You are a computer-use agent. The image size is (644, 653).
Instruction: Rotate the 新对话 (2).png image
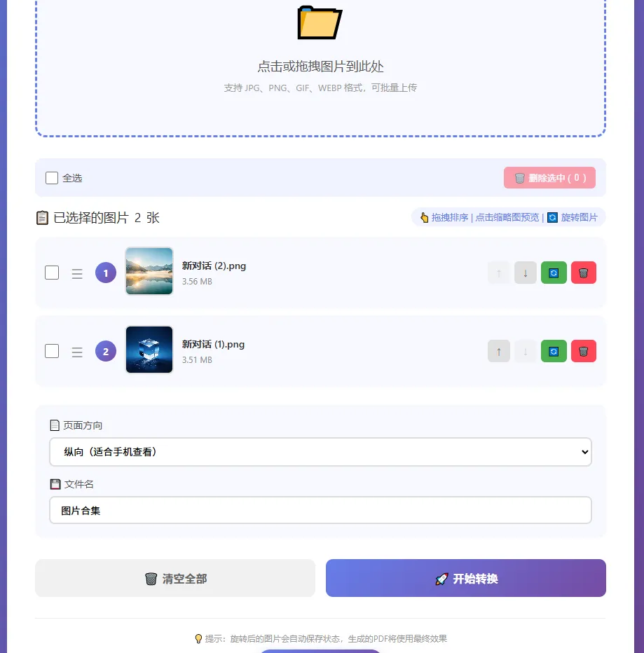[x=554, y=273]
